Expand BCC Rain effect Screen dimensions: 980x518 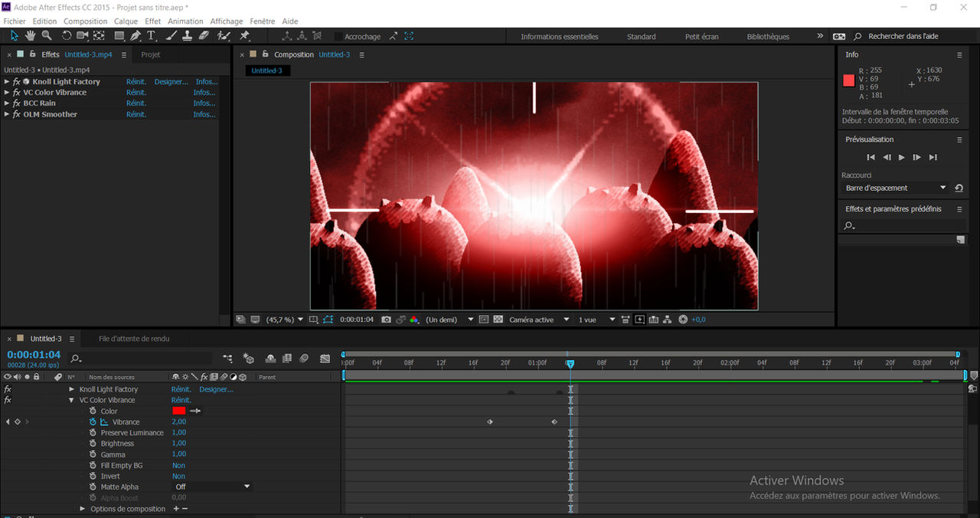(7, 103)
